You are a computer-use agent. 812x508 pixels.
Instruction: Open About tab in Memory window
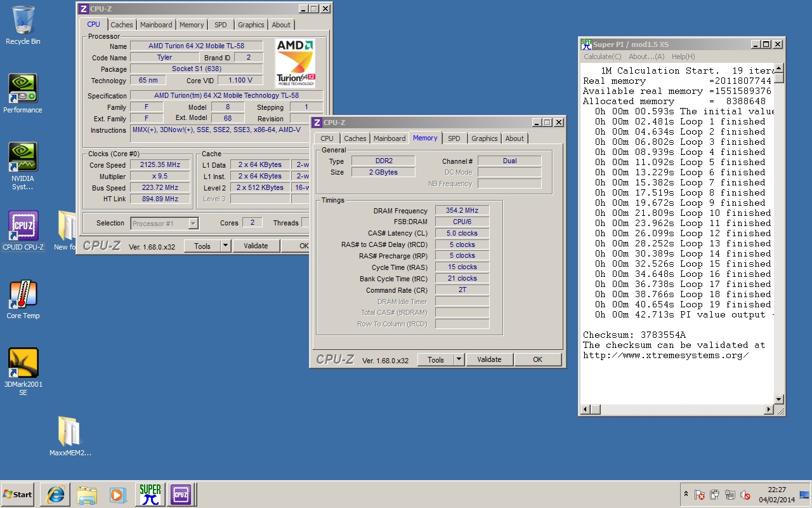514,138
